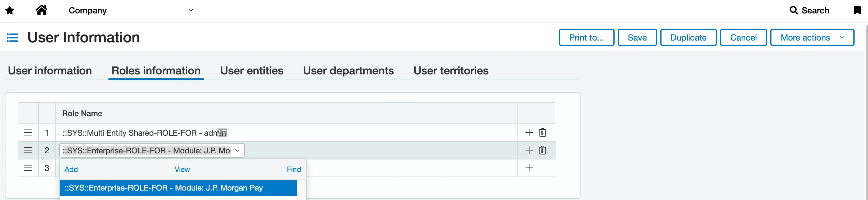
Task: Select J.P. Morgan Pay role option
Action: (x=178, y=188)
